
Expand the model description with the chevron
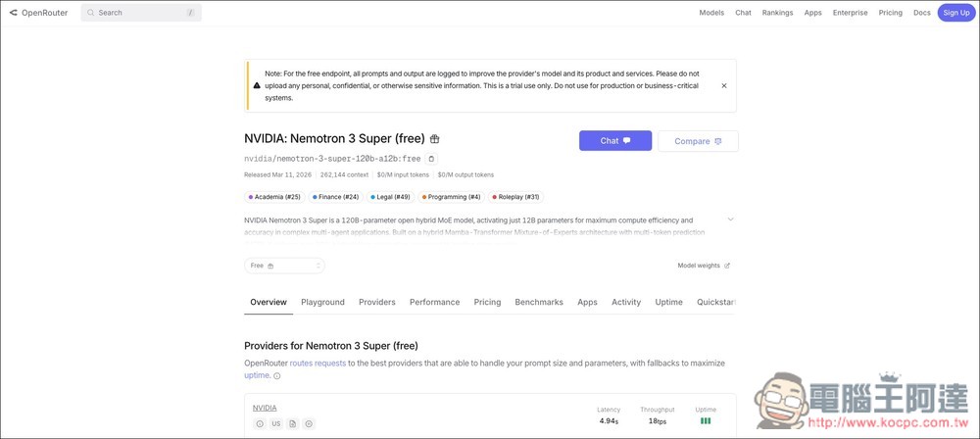[x=730, y=219]
